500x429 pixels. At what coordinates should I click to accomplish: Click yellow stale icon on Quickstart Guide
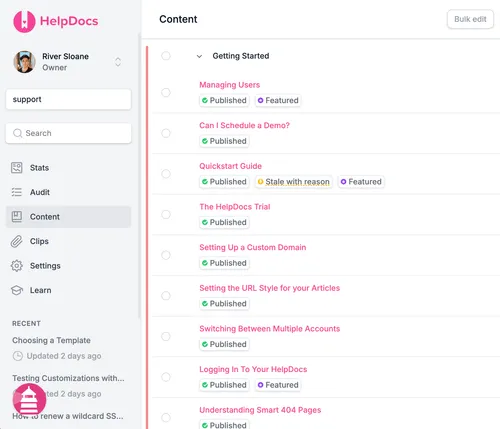[x=260, y=182]
